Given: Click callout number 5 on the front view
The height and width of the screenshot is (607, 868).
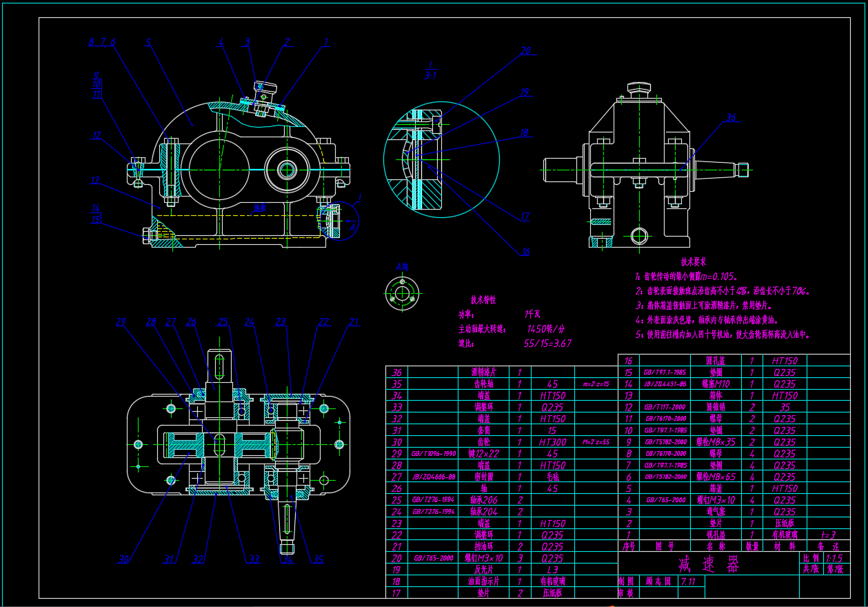Looking at the screenshot, I should coord(148,42).
